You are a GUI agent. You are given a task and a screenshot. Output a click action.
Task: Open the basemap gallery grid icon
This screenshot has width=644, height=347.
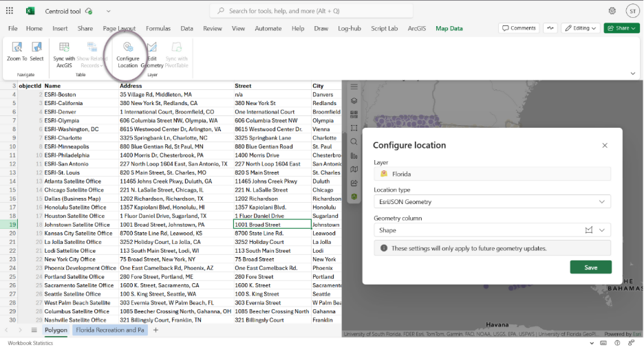click(x=354, y=115)
